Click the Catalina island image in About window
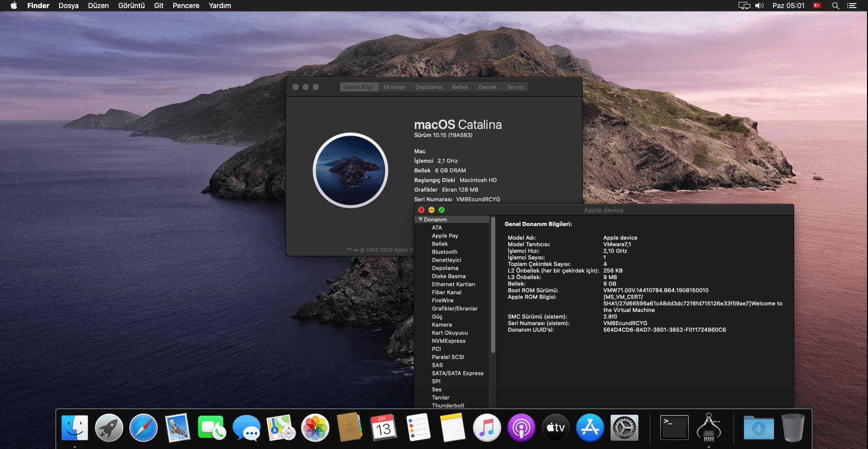Screen dimensions: 868x449 click(x=351, y=170)
